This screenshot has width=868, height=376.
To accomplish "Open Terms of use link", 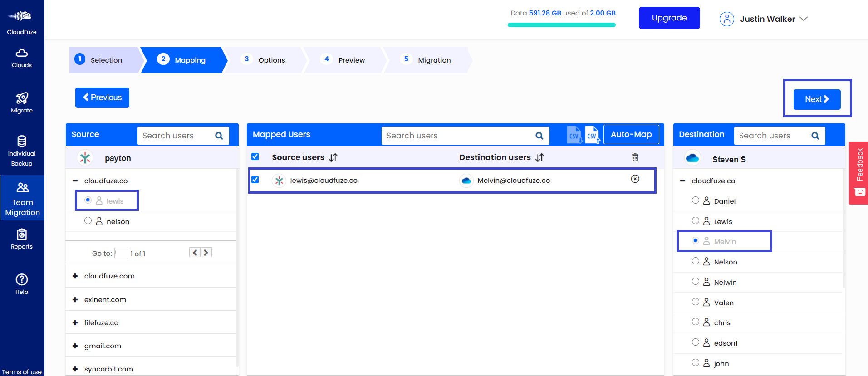I will (22, 372).
